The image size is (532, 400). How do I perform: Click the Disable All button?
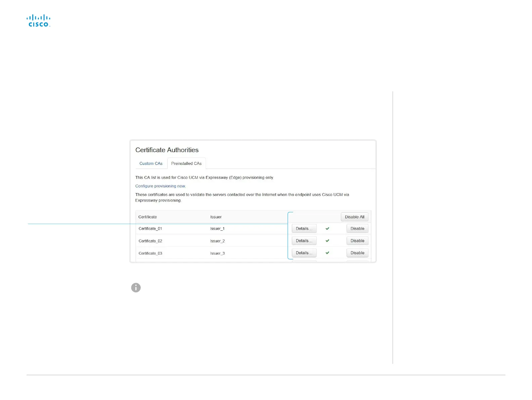[355, 217]
